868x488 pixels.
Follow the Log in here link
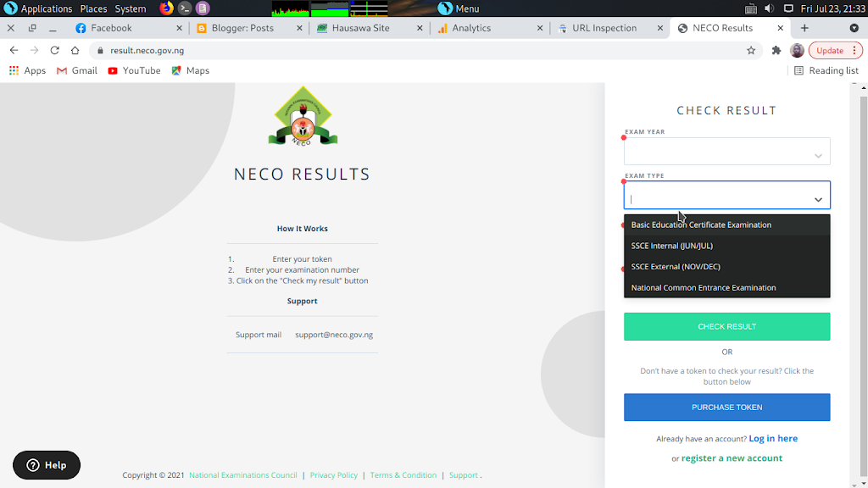[x=773, y=438]
